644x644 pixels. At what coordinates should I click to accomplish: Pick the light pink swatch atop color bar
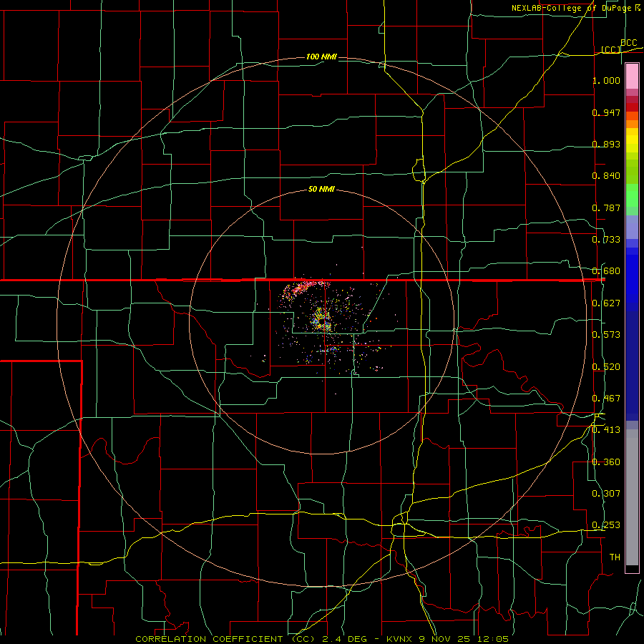(632, 77)
